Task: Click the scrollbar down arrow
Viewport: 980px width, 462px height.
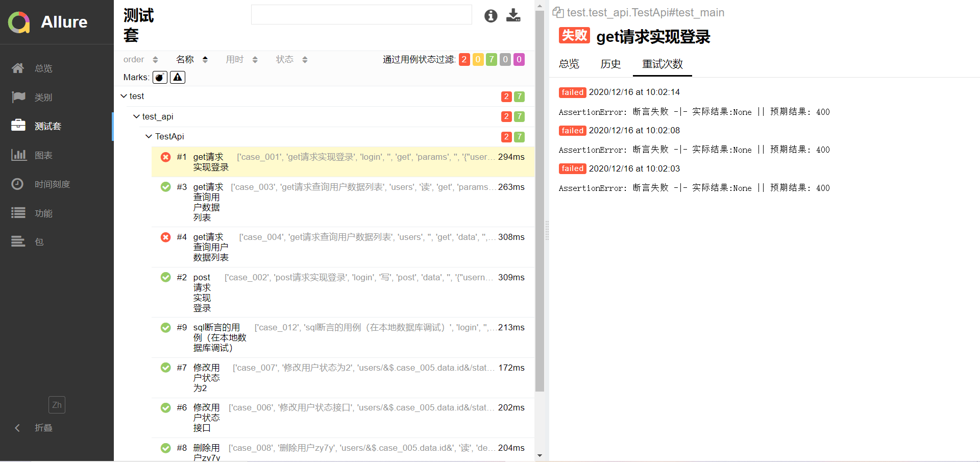Action: coord(540,455)
